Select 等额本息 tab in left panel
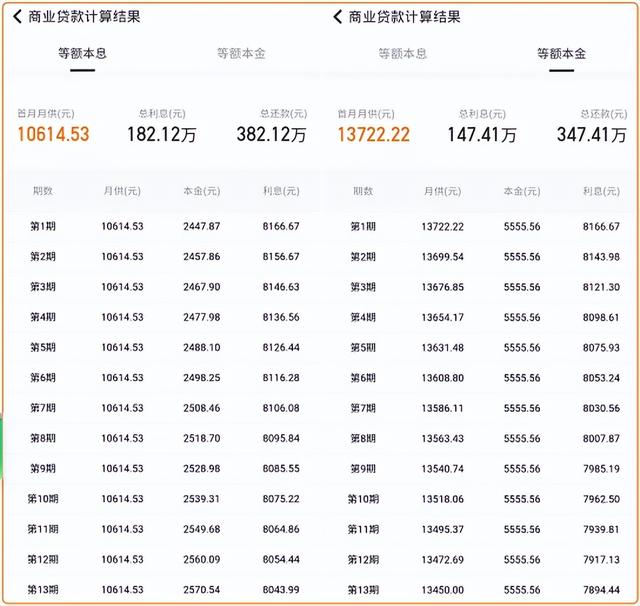 click(82, 53)
